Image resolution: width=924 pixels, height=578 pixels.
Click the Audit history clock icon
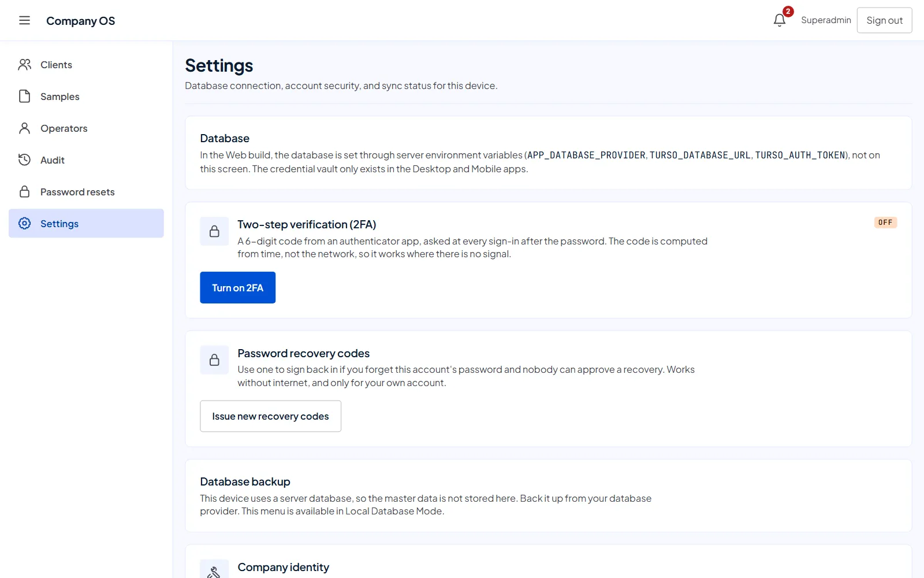click(24, 160)
